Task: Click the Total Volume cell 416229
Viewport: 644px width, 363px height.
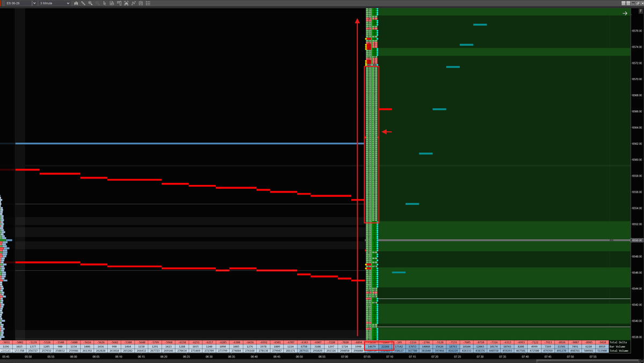Action: pyautogui.click(x=453, y=351)
